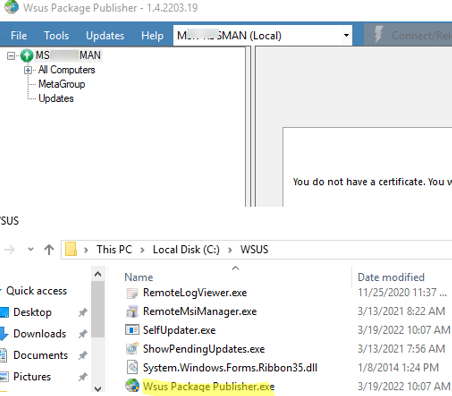Click the navigation pane scroll up arrow
The height and width of the screenshot is (396, 452).
[x=98, y=274]
